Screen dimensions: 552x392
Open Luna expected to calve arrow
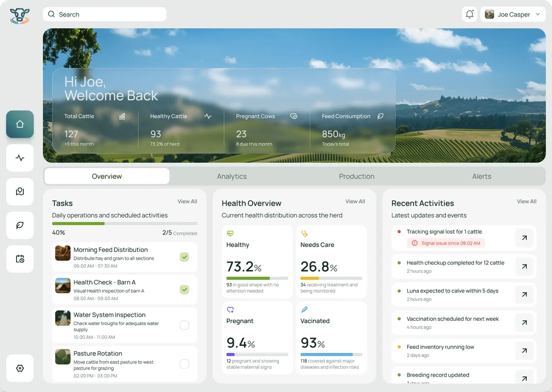click(524, 295)
